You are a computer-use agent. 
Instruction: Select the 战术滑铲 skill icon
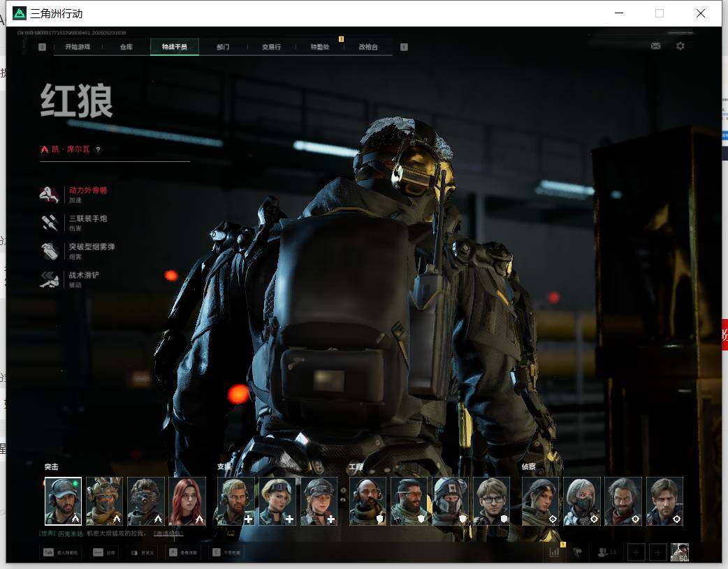50,279
